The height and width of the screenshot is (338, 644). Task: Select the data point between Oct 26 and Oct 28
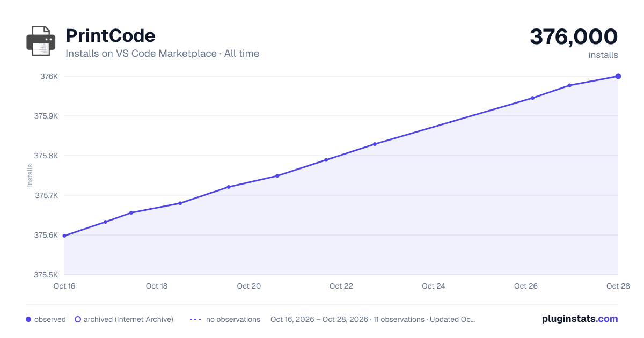click(569, 85)
